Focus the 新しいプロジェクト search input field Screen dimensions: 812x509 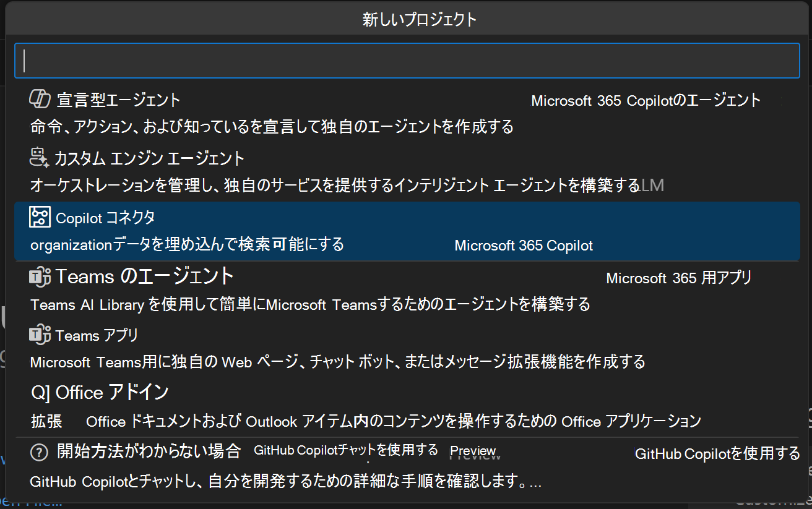pos(407,61)
